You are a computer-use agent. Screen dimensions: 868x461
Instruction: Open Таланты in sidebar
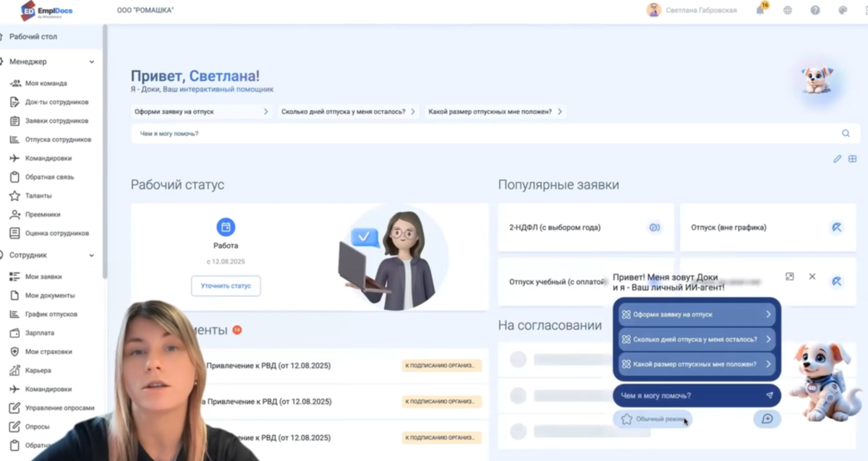(x=38, y=196)
